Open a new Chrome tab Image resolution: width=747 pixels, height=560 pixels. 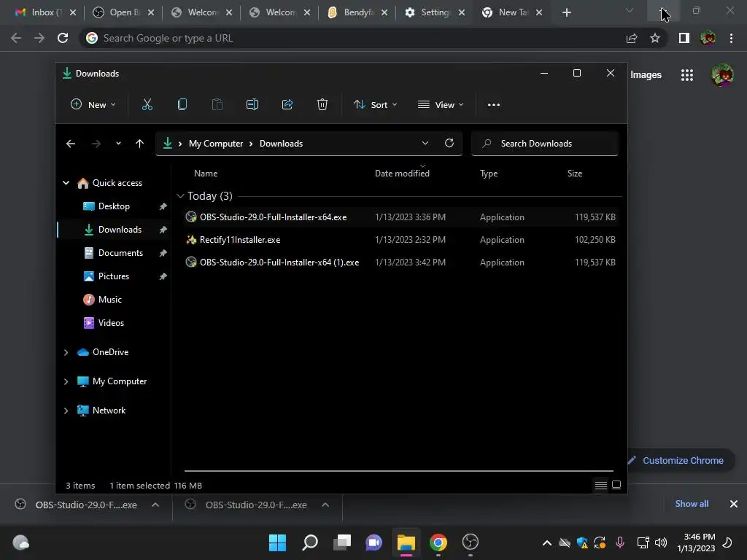click(566, 12)
